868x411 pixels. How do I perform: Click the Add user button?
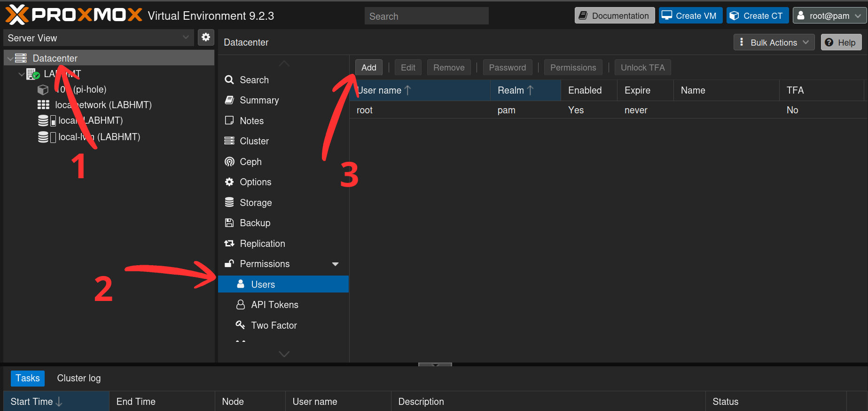pos(368,67)
